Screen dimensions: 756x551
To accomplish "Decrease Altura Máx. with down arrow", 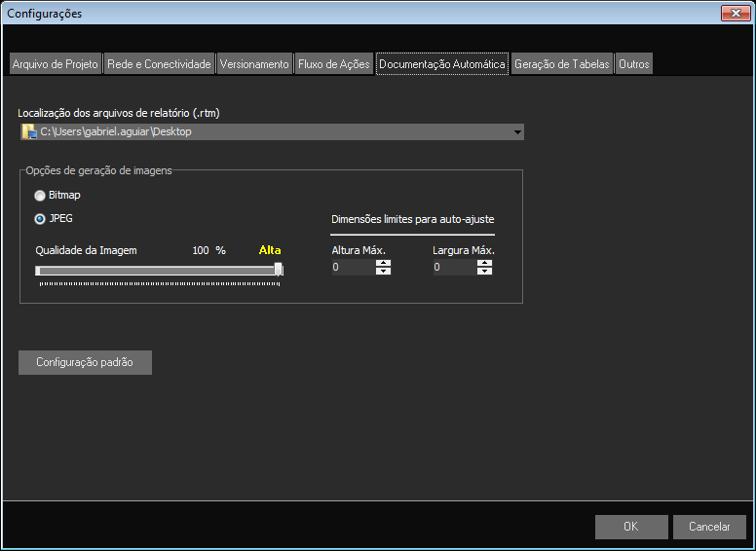I will pos(383,272).
